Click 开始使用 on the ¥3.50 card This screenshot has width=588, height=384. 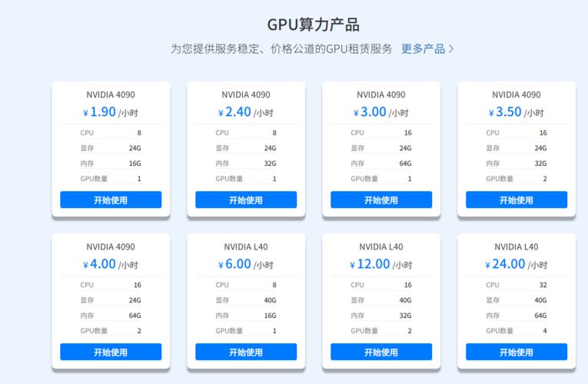pos(517,200)
